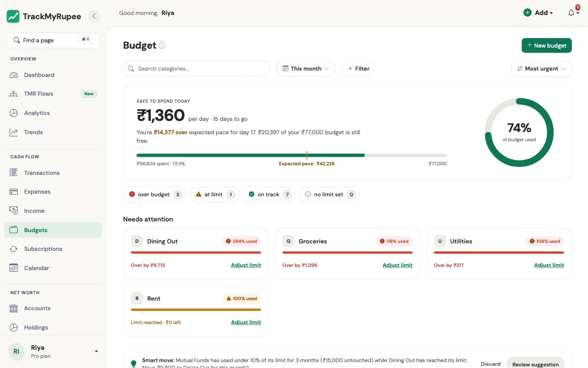Click the magnifier icon in Find a page
Image resolution: width=588 pixels, height=368 pixels.
[17, 40]
